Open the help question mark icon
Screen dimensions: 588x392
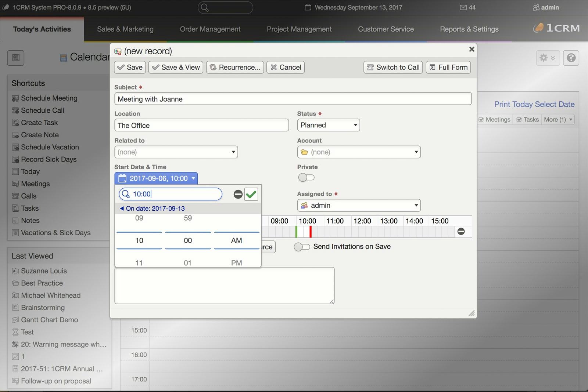pyautogui.click(x=571, y=58)
